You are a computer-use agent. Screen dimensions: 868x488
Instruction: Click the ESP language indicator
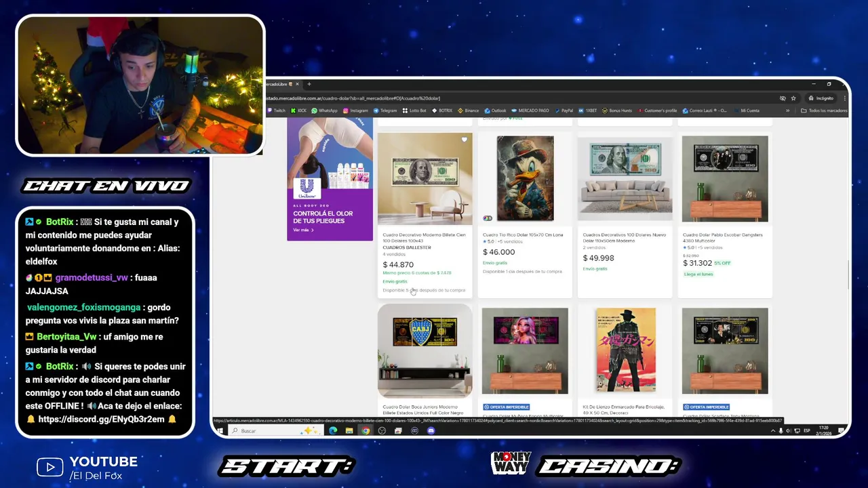tap(807, 430)
